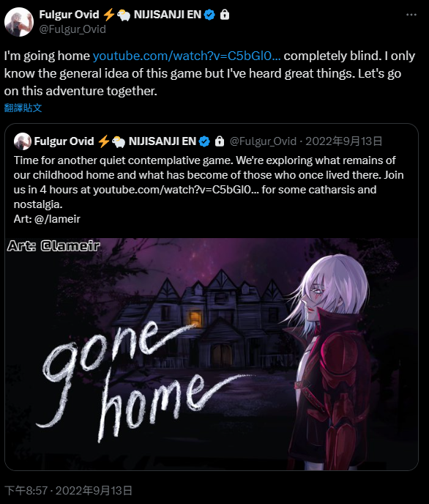Click the @Fulgur_Ovid handle in quoted tweet
429x504 pixels.
[x=263, y=141]
